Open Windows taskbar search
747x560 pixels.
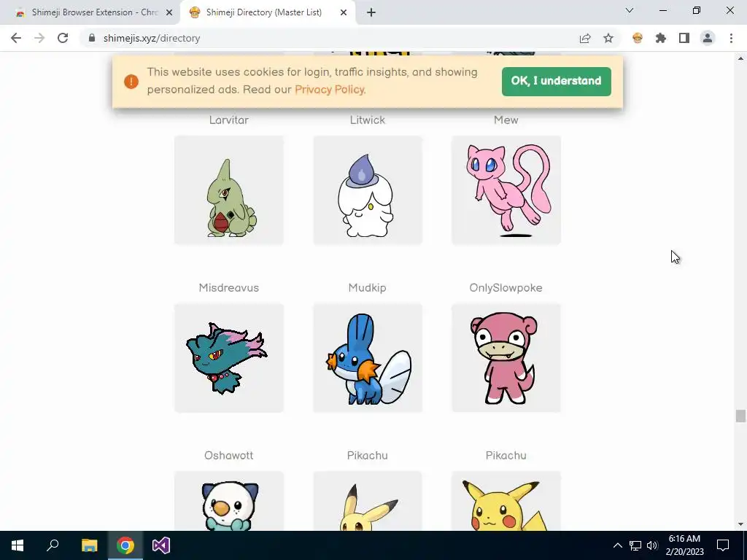(x=53, y=545)
